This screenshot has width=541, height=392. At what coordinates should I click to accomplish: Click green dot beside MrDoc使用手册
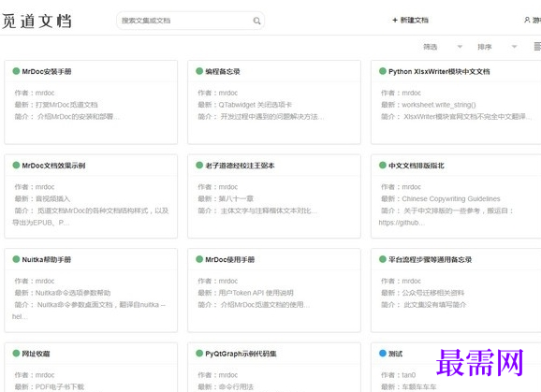199,259
